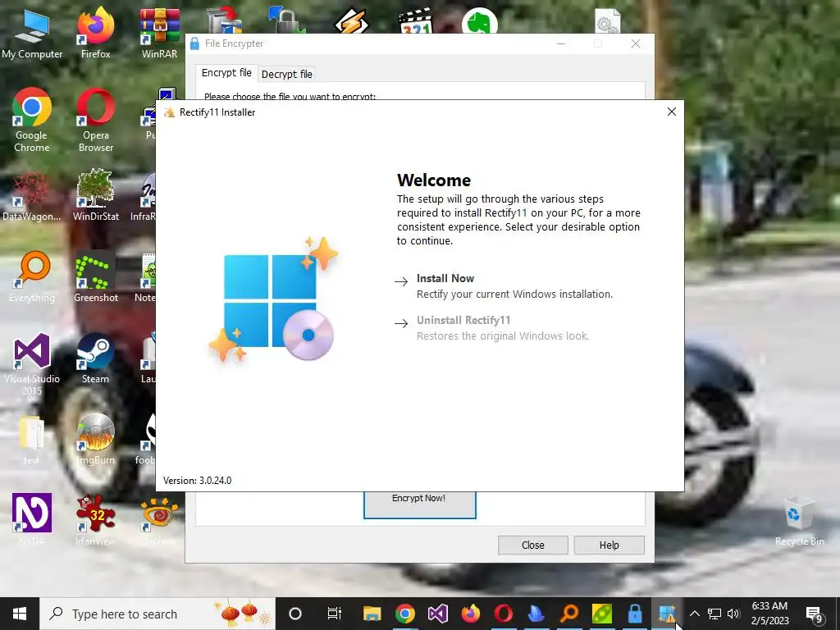840x630 pixels.
Task: Open the IrfanView desktop shortcut
Action: [x=96, y=520]
